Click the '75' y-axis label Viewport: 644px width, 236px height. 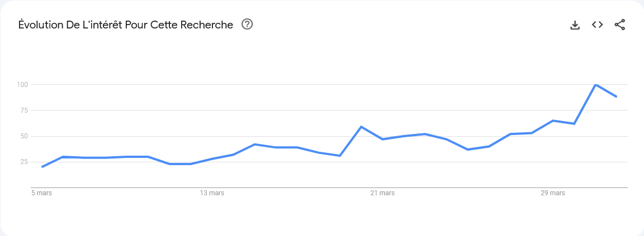(x=23, y=110)
